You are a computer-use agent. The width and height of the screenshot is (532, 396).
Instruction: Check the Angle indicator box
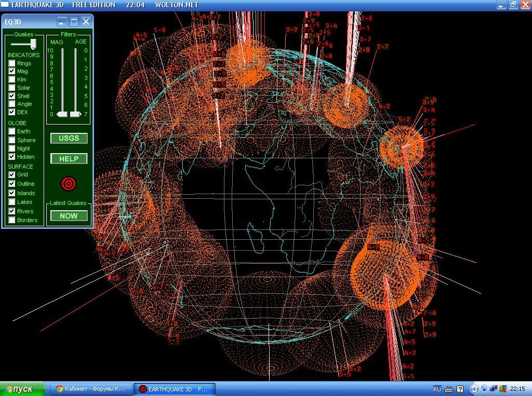(x=12, y=104)
